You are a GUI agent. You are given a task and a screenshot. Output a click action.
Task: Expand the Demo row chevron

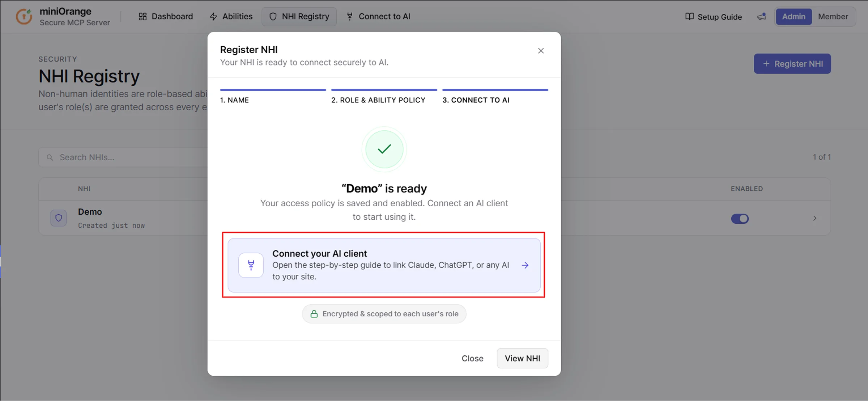click(x=814, y=218)
